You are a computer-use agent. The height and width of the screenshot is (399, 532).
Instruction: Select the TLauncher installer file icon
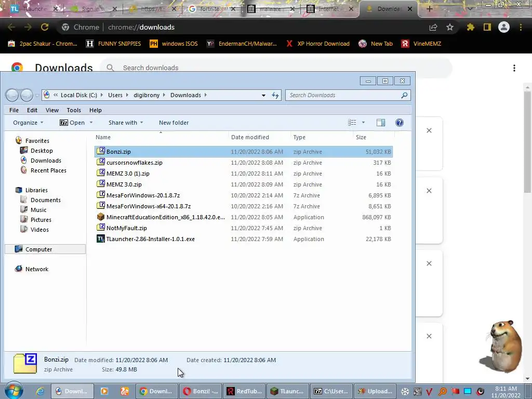coord(100,239)
